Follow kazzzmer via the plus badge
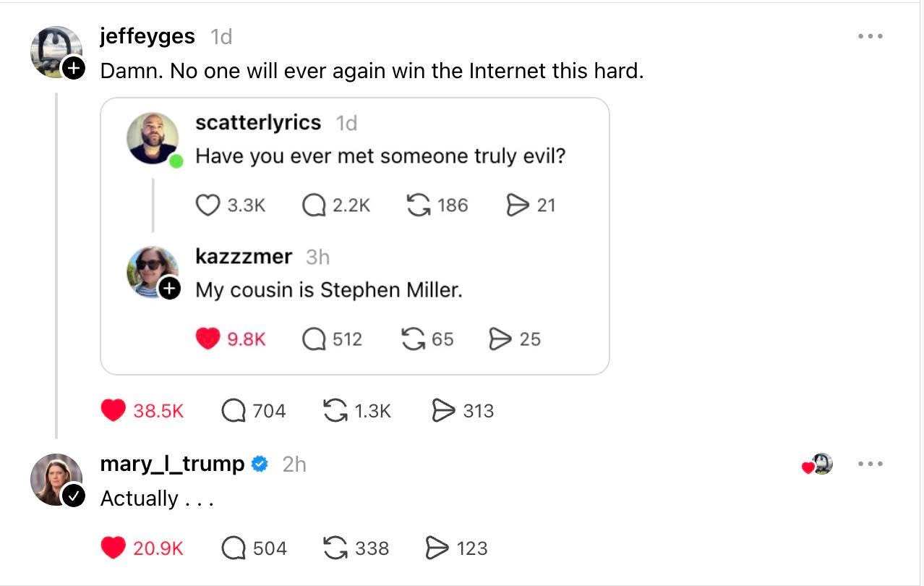924x586 pixels. (x=170, y=289)
